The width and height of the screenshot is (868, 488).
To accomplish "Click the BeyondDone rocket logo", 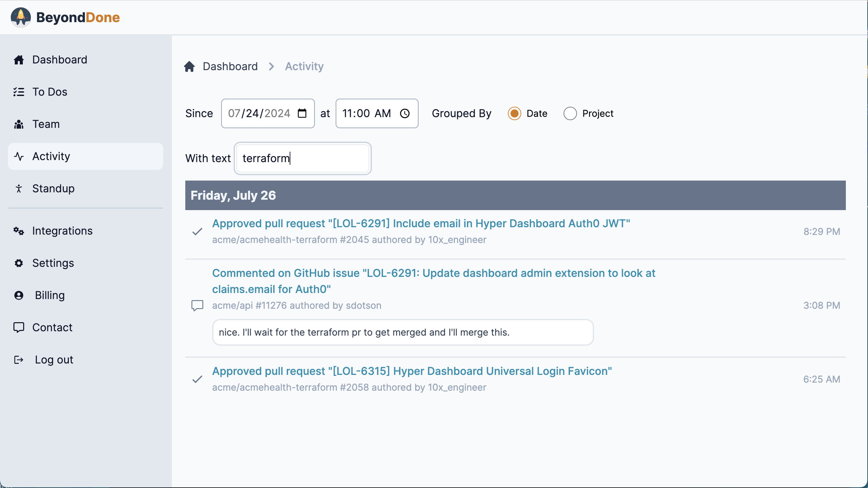I will pyautogui.click(x=20, y=17).
